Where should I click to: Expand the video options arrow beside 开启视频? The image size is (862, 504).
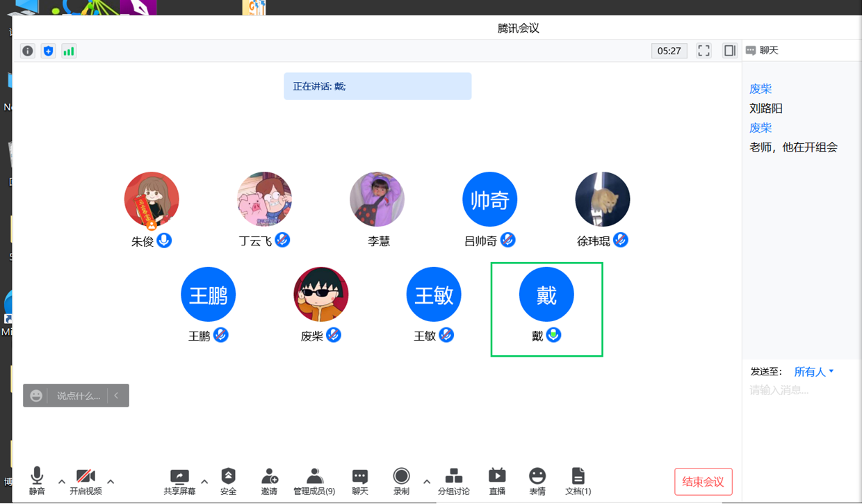pyautogui.click(x=111, y=481)
